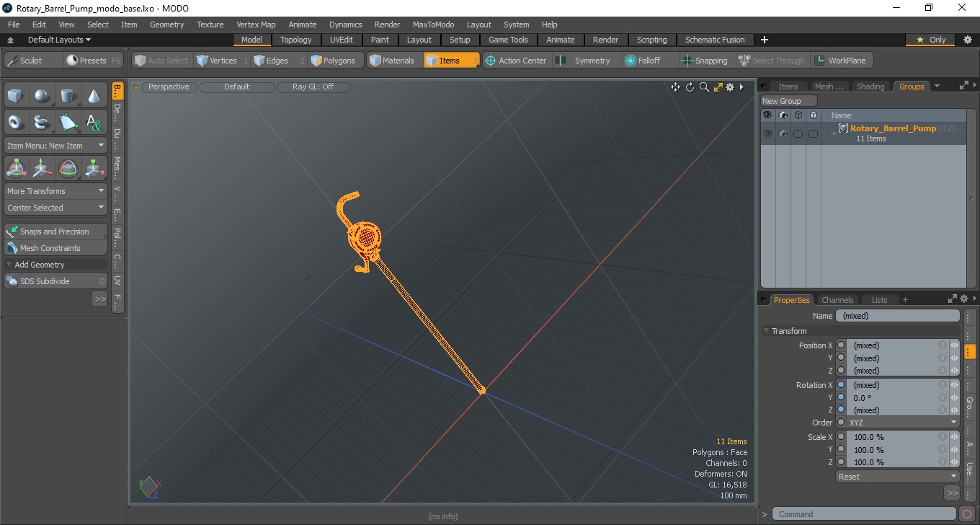The height and width of the screenshot is (525, 980).
Task: Switch to the Shading panel tab
Action: coord(870,87)
